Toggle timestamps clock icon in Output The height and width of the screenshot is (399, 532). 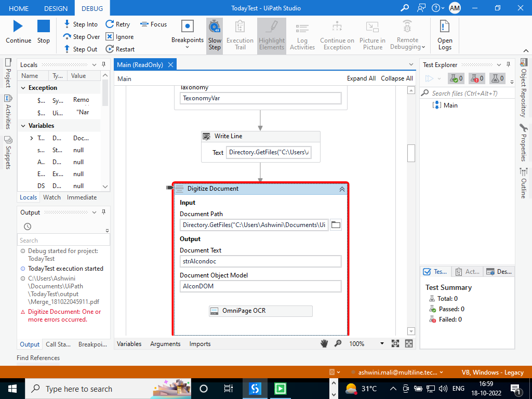click(x=28, y=227)
